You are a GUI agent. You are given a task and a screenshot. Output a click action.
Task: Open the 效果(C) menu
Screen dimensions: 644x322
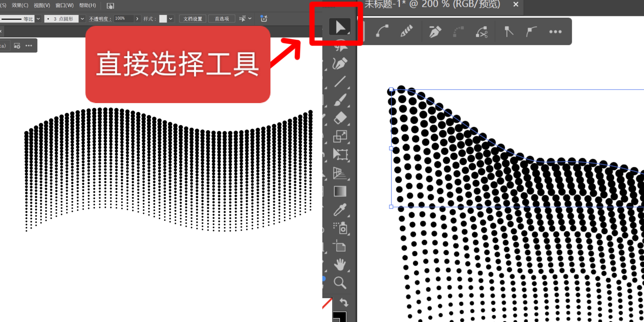[20, 5]
